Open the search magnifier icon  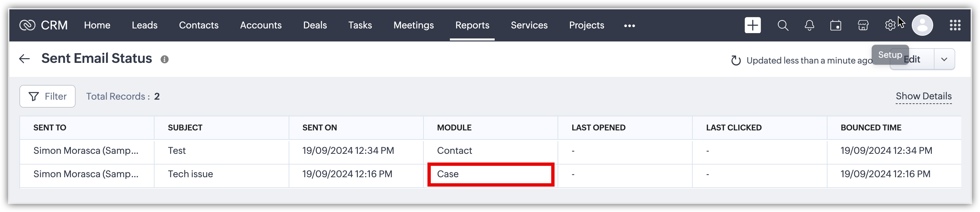(783, 25)
